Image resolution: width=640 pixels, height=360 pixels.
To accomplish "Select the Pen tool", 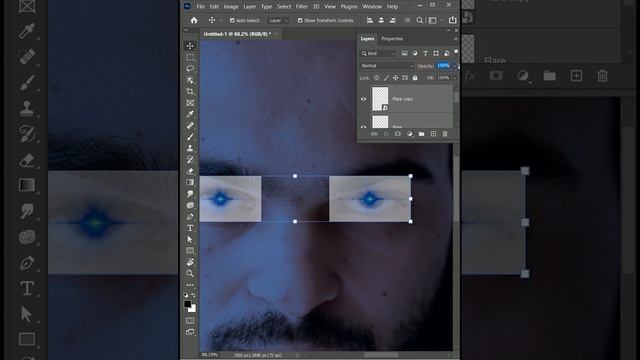I will click(x=190, y=217).
